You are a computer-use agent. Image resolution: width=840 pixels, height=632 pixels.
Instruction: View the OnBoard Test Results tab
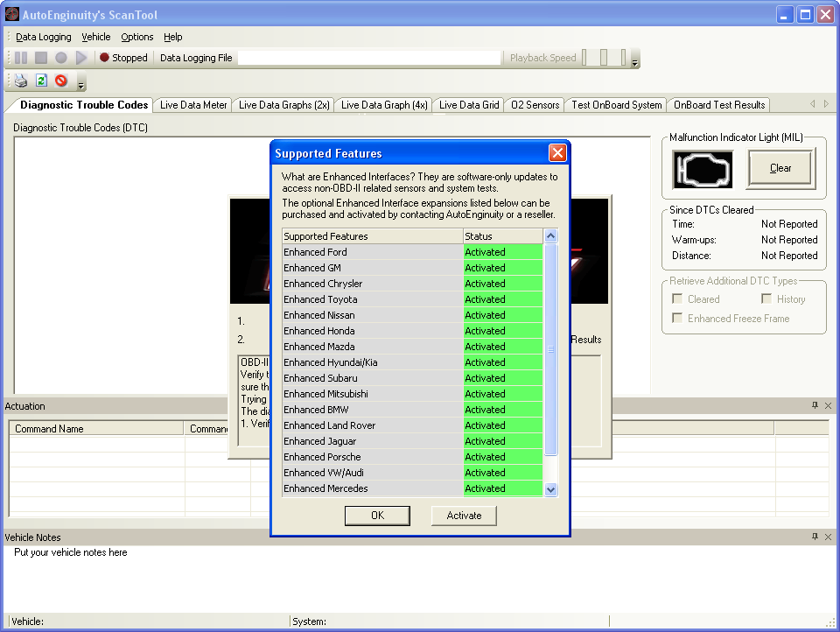[719, 105]
